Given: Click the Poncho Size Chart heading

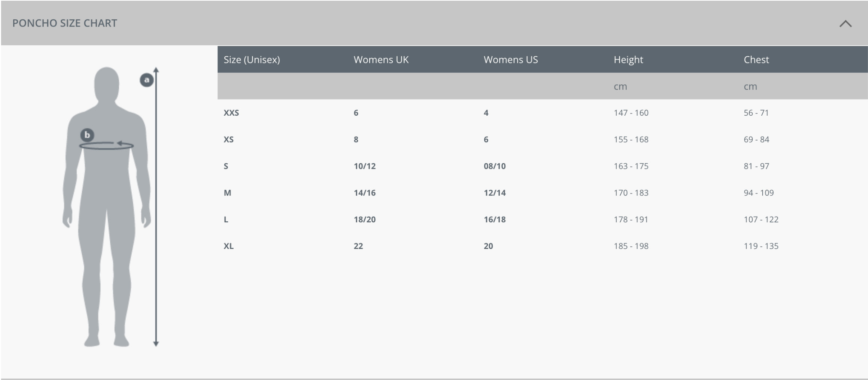Looking at the screenshot, I should click(x=65, y=23).
